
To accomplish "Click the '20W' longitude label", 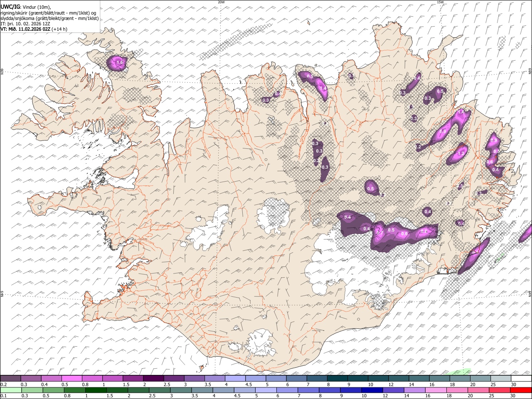I will [221, 2].
